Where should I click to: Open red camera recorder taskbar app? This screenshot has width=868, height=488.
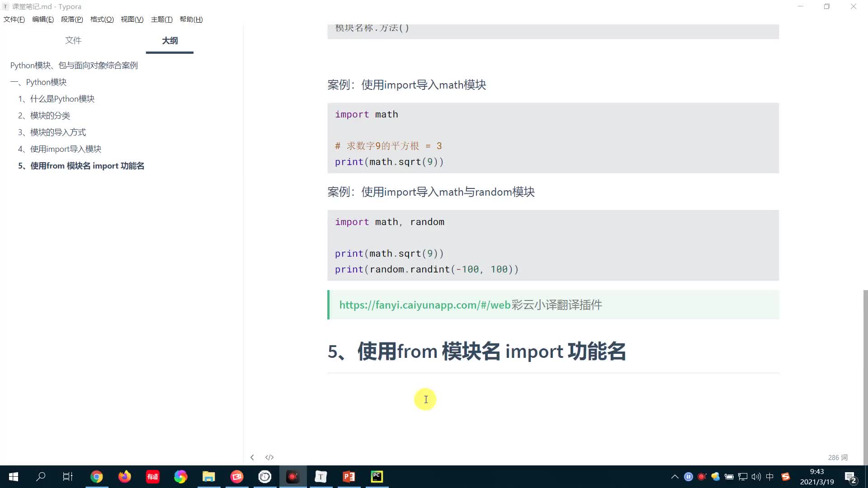237,477
